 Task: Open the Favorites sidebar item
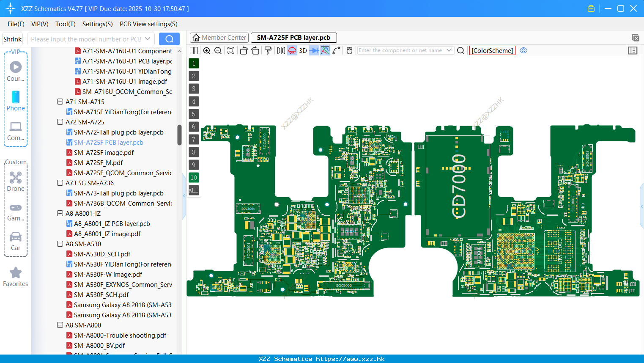(x=16, y=277)
